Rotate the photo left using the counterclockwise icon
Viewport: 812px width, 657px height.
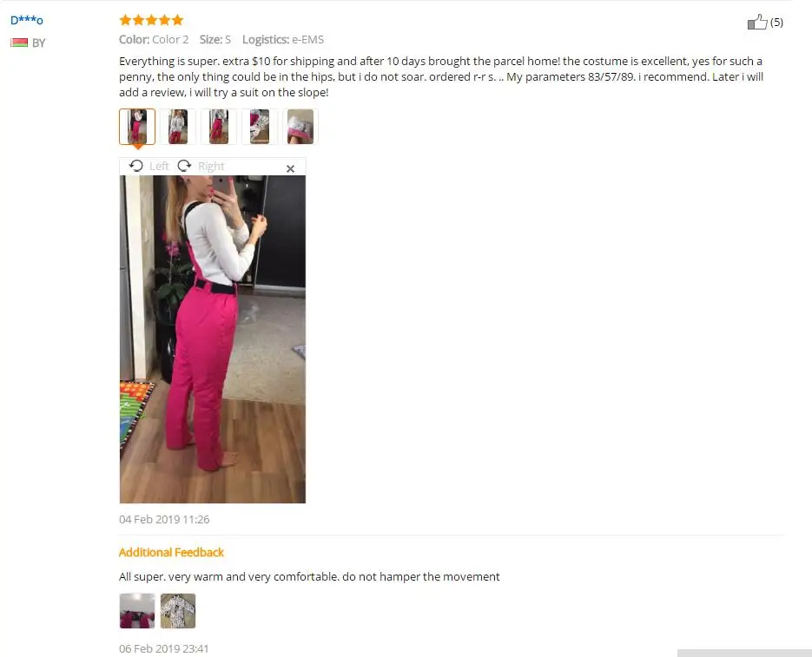click(136, 166)
